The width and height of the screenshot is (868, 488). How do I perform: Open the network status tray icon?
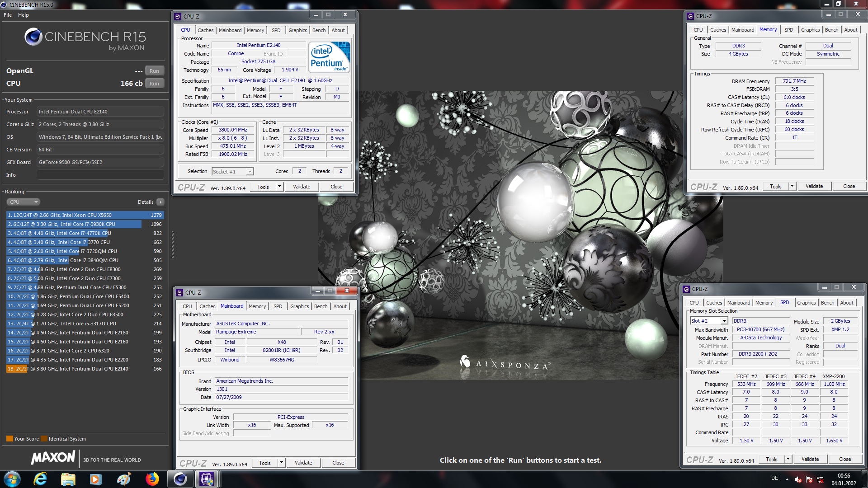(820, 479)
